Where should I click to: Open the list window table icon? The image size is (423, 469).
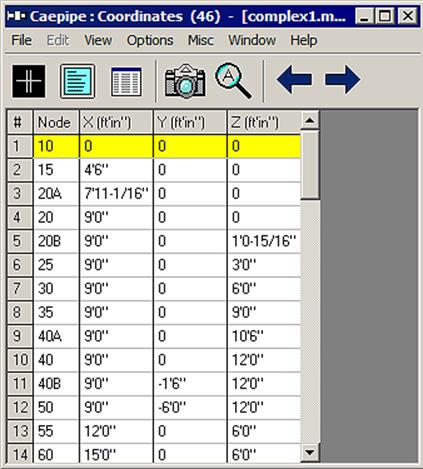[x=126, y=82]
